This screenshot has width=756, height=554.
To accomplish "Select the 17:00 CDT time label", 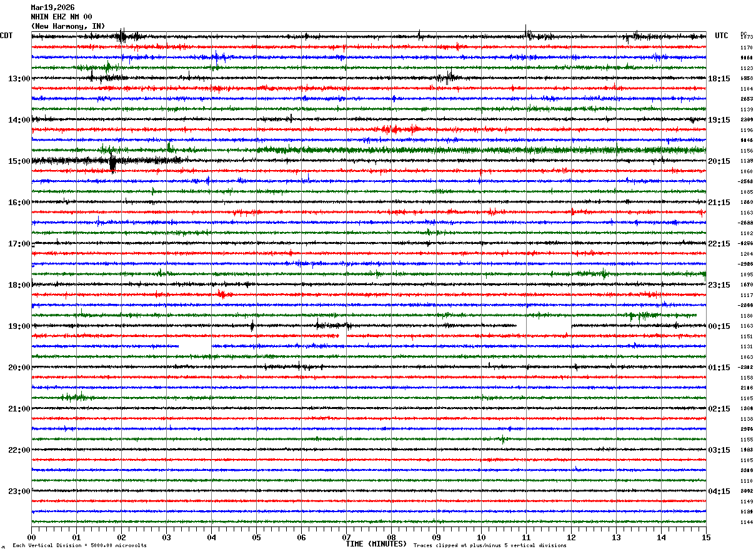I will click(19, 244).
